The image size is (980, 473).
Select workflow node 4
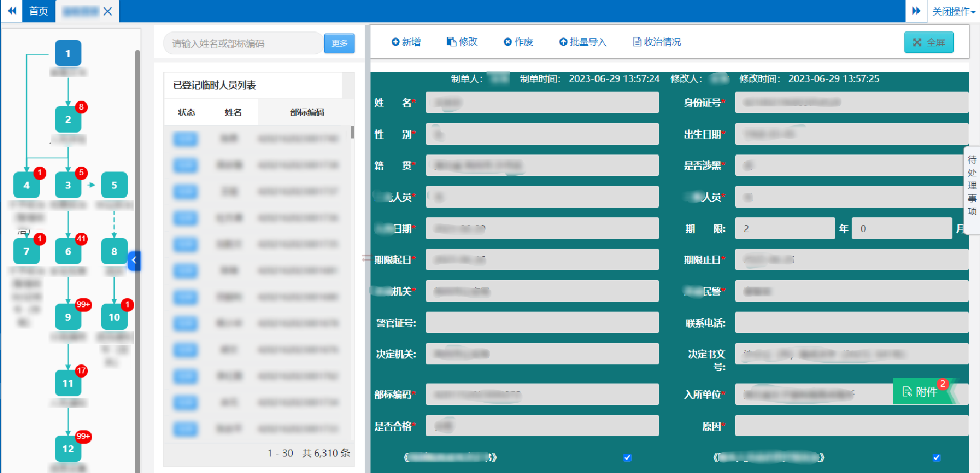27,185
